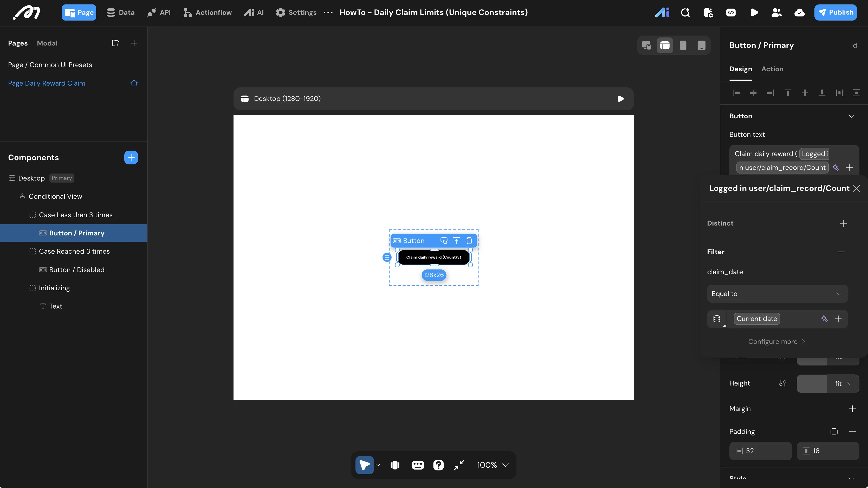Select the Text component in tree
This screenshot has width=868, height=488.
click(73, 306)
